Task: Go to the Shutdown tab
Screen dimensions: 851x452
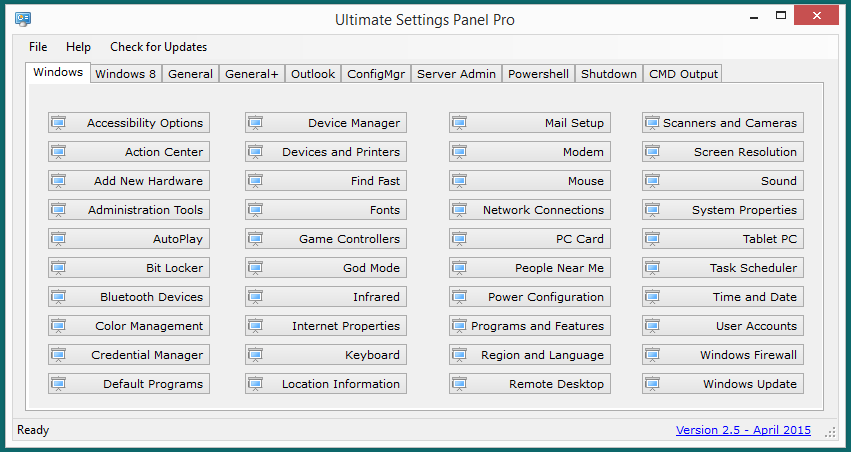Action: 609,74
